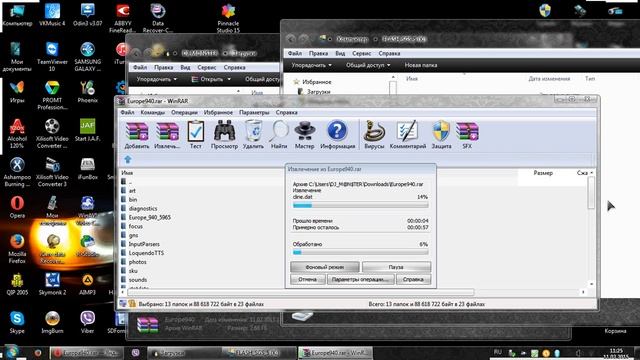Click the Skype desktop icon
The height and width of the screenshot is (360, 640).
[17, 322]
